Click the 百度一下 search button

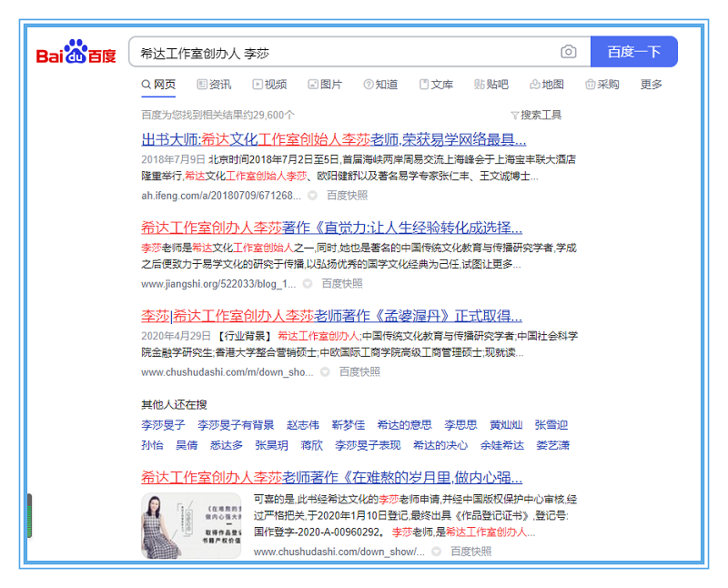click(633, 52)
